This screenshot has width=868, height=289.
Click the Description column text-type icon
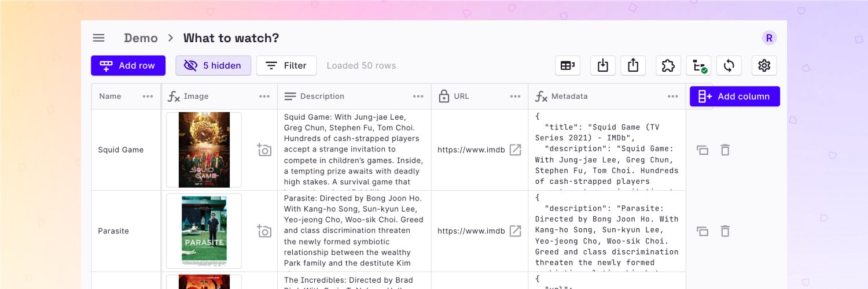290,97
